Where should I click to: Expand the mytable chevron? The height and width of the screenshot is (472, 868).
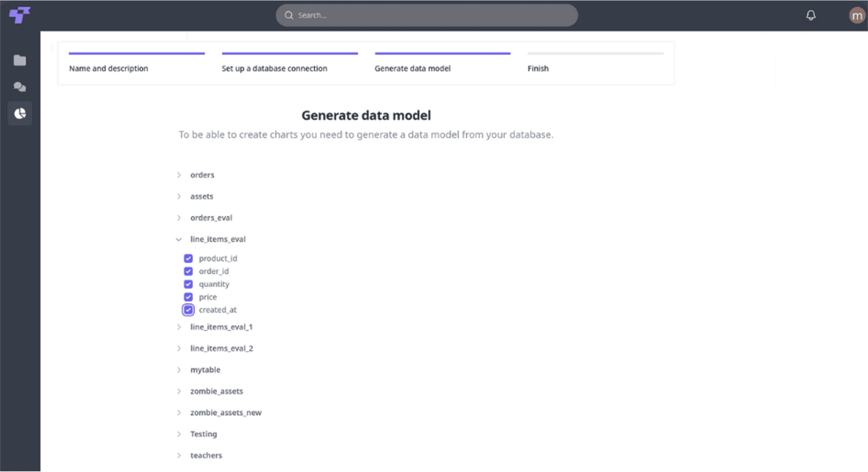tap(179, 370)
